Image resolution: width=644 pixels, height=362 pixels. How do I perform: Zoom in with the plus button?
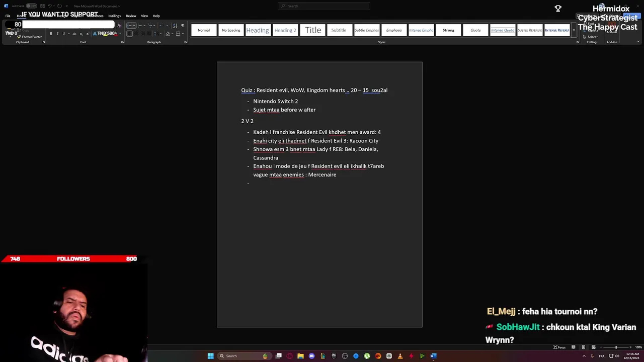pos(630,347)
